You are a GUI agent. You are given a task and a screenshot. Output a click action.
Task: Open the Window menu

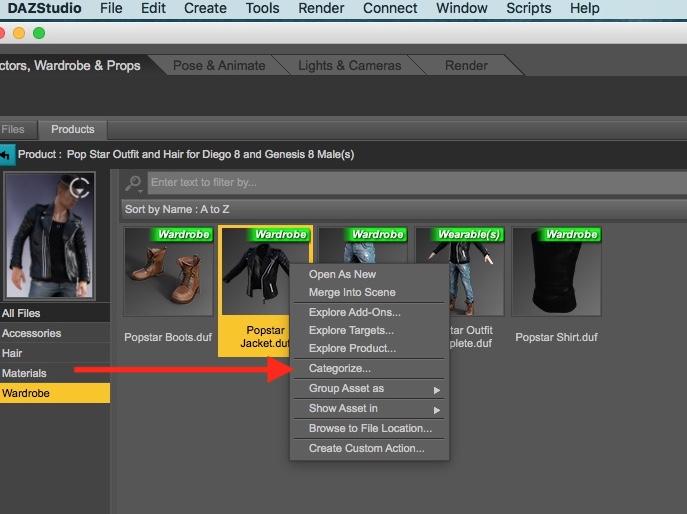coord(461,8)
